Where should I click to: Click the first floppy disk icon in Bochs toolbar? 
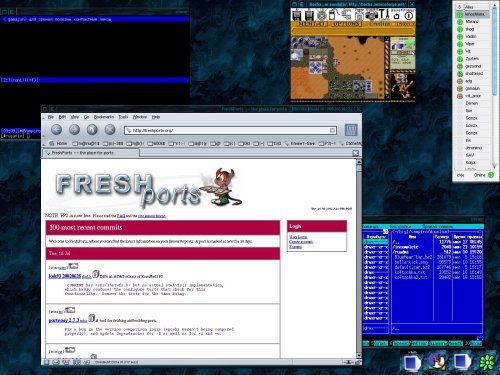[297, 15]
